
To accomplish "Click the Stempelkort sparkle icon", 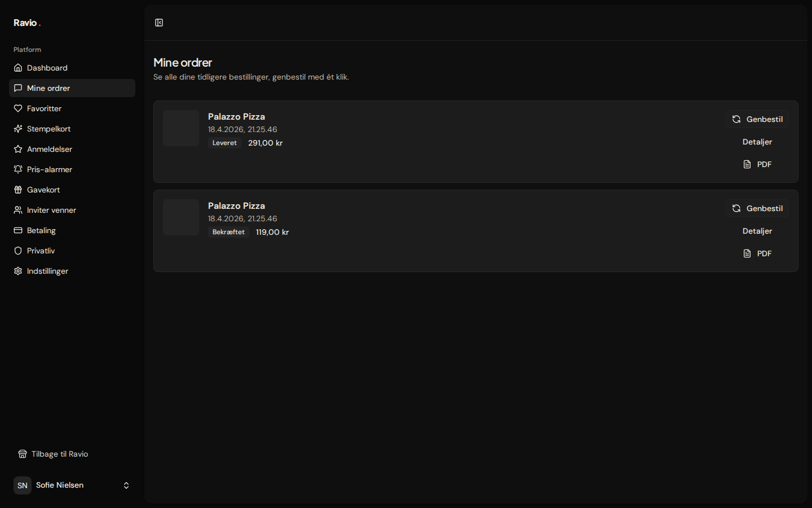I will point(18,129).
